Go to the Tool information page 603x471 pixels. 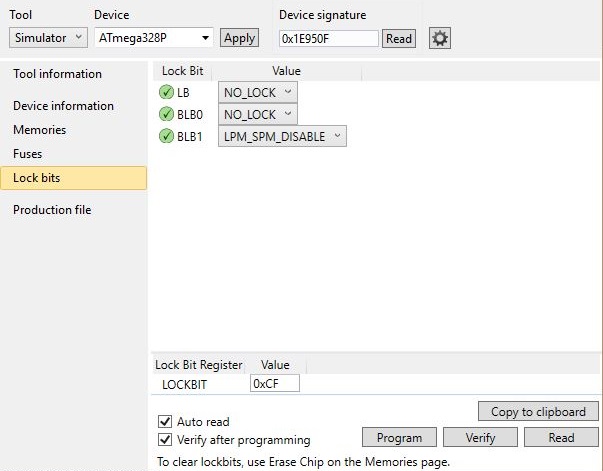click(57, 74)
